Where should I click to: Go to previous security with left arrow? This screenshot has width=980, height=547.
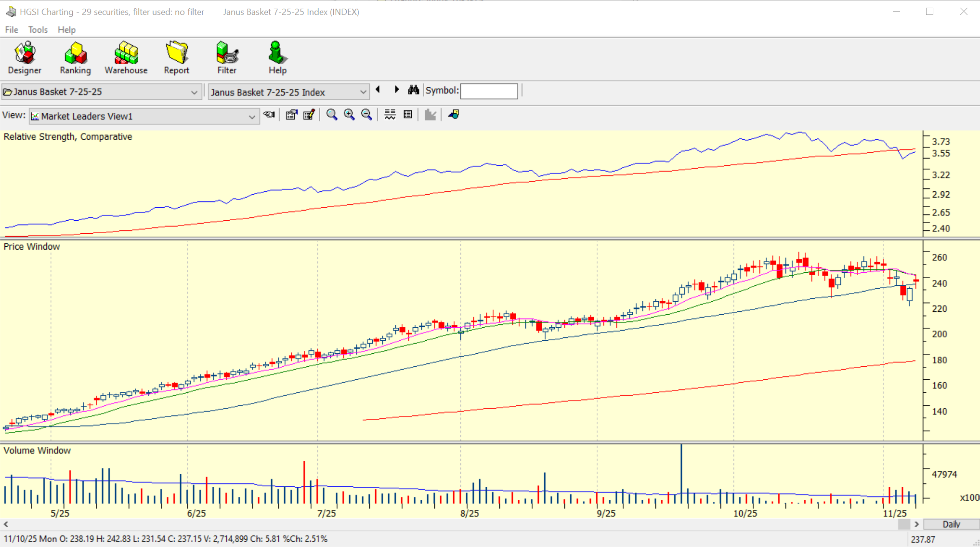[378, 90]
